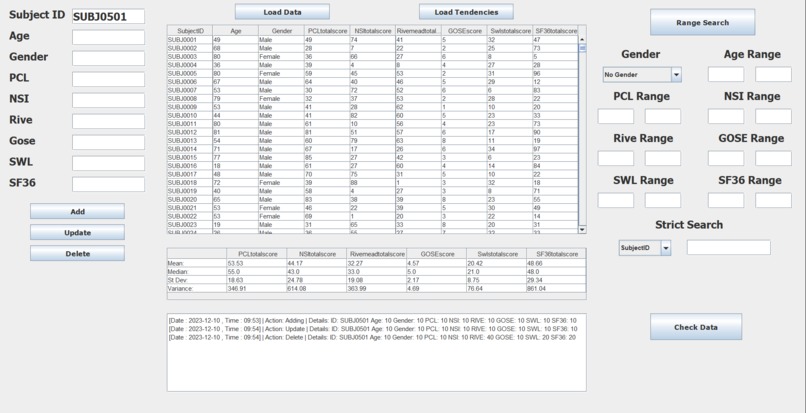Click the Age column header in data table
This screenshot has height=413, width=806.
click(235, 31)
